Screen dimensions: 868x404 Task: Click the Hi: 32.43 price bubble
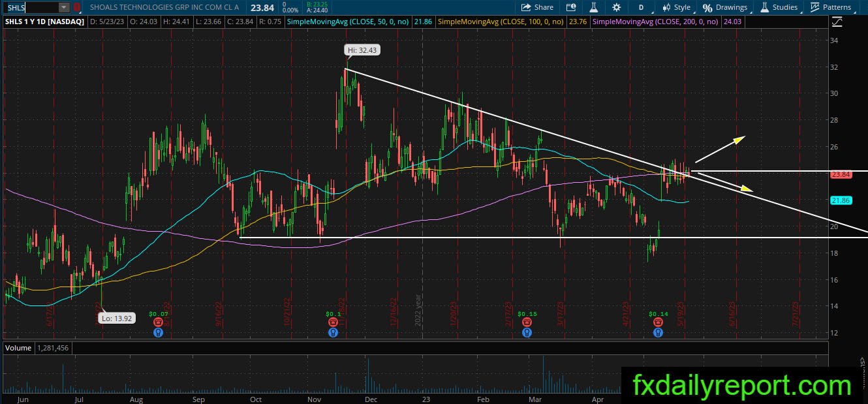pyautogui.click(x=362, y=50)
